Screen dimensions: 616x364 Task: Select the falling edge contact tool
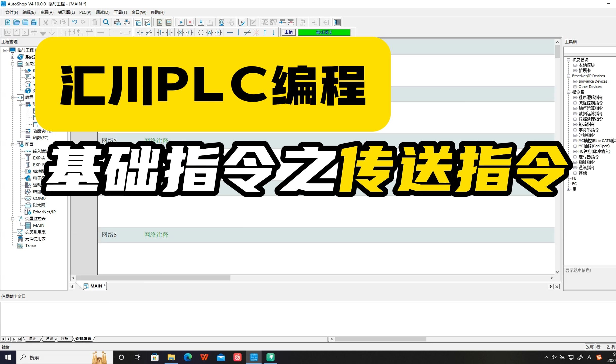click(x=169, y=32)
